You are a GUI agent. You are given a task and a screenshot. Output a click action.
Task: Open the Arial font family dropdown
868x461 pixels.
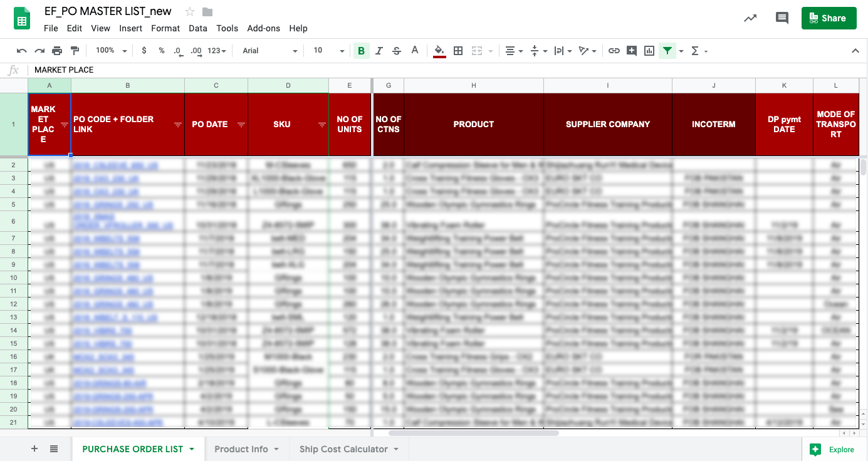[270, 51]
